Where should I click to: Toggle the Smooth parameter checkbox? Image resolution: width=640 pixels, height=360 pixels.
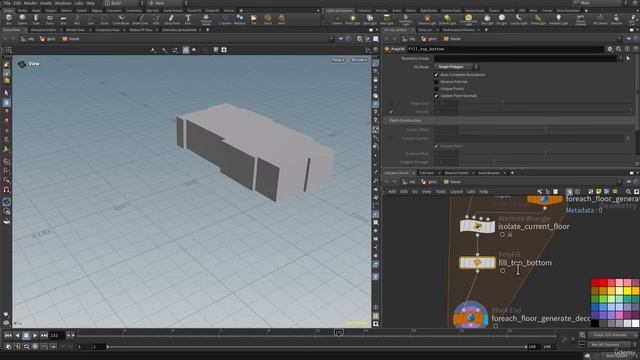pos(391,111)
